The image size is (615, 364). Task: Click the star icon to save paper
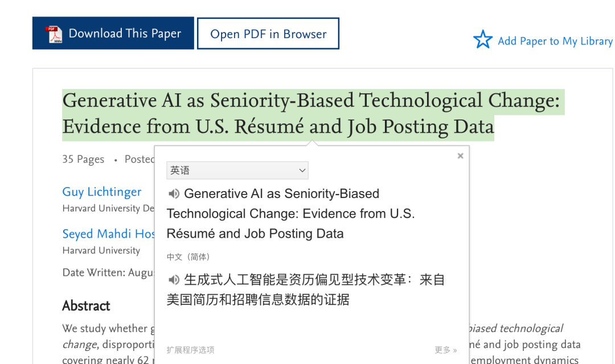pos(482,40)
